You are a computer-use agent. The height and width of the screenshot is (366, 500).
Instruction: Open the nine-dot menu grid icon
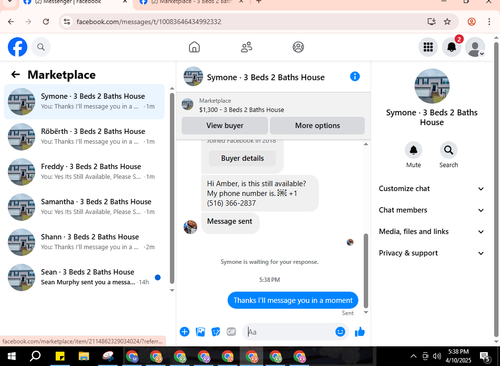428,47
